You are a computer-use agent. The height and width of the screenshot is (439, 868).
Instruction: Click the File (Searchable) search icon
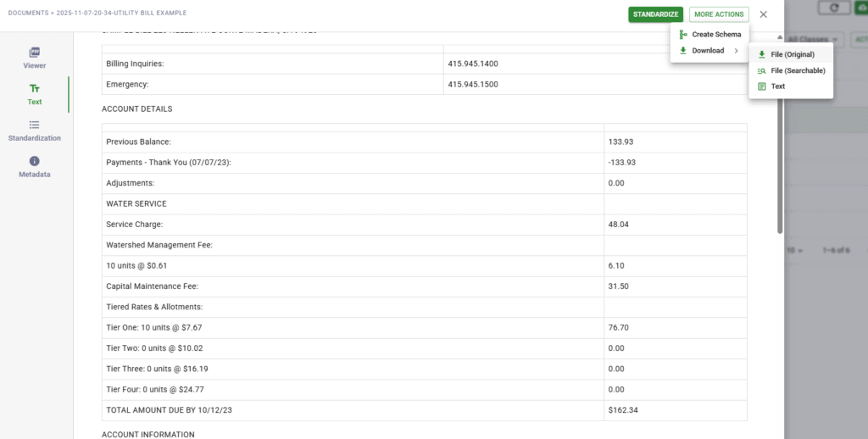click(761, 70)
